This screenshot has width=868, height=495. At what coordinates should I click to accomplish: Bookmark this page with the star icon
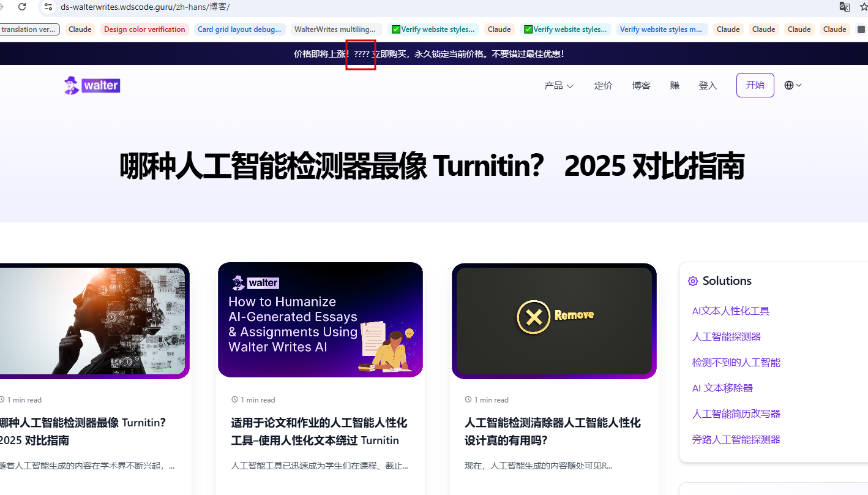click(x=864, y=7)
